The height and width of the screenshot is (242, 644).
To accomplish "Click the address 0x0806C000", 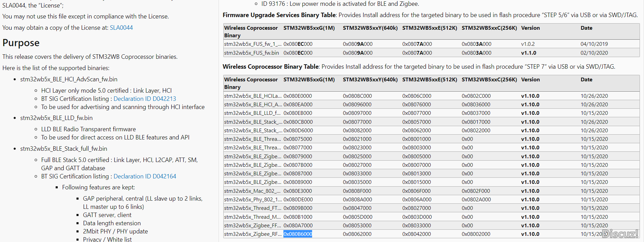I will [x=417, y=96].
